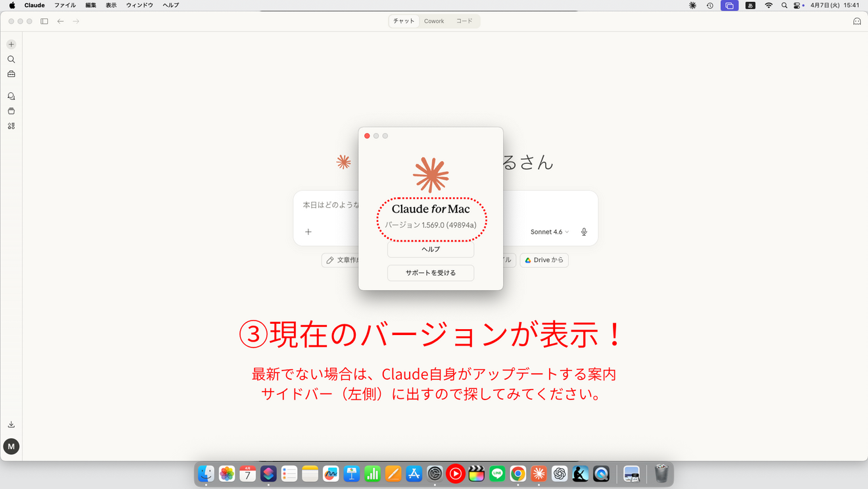Open Time Machine menu bar icon
This screenshot has width=868, height=489.
click(710, 5)
